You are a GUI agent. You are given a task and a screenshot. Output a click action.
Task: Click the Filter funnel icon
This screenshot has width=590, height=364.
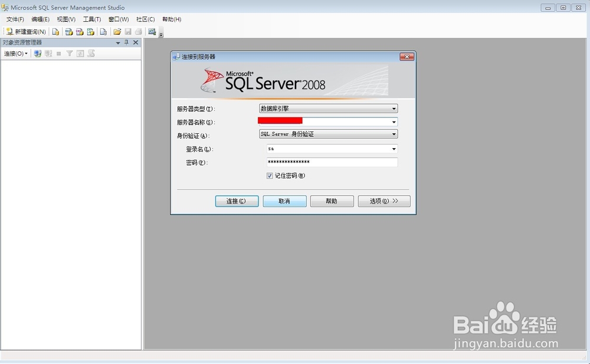tap(69, 54)
